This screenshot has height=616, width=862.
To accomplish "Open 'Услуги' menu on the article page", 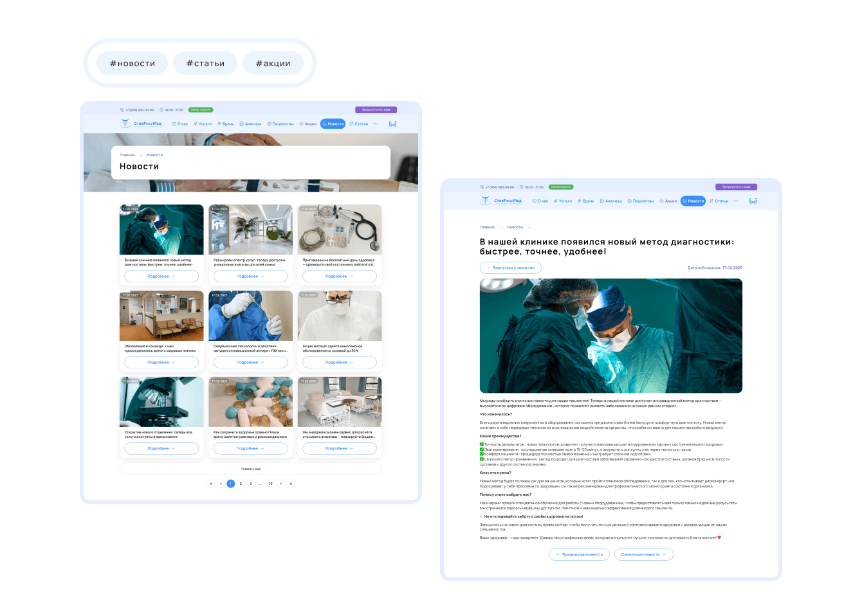I will 563,201.
